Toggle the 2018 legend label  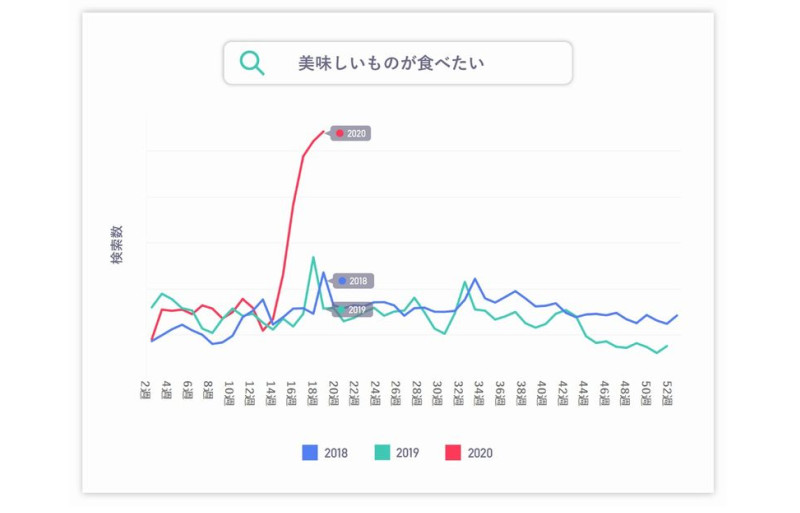pyautogui.click(x=336, y=453)
